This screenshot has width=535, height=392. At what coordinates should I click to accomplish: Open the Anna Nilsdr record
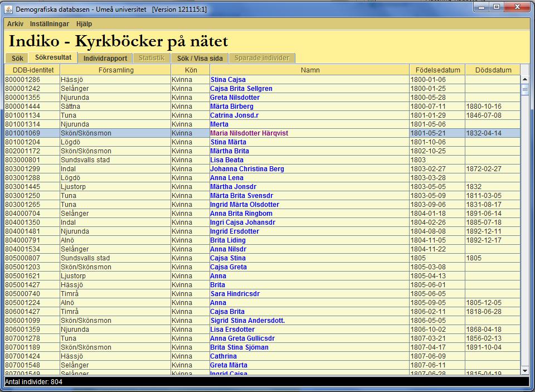point(228,249)
